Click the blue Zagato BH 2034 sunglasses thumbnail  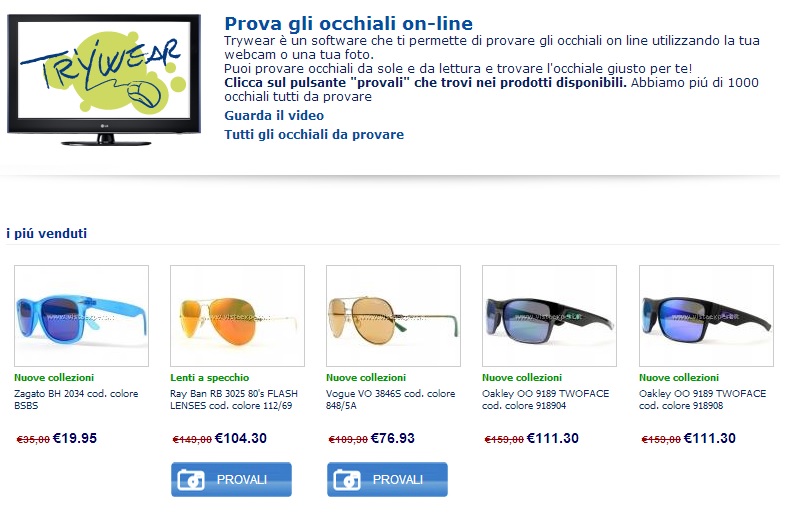point(81,315)
